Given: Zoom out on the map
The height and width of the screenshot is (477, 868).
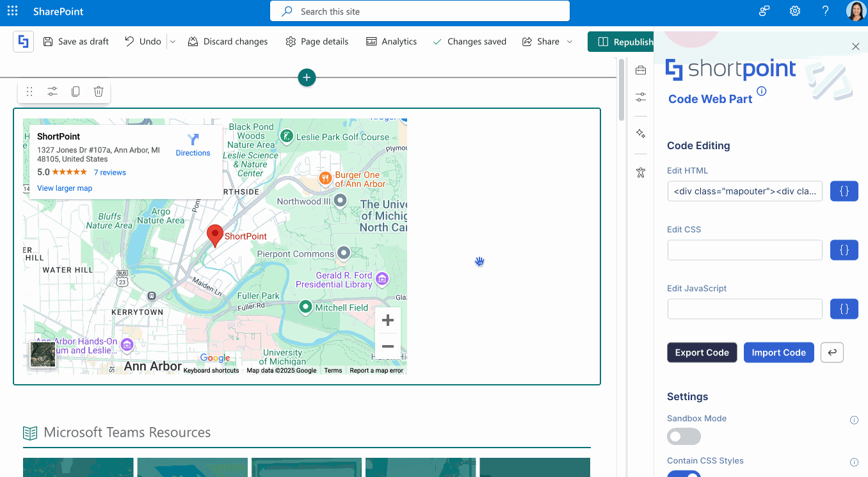Looking at the screenshot, I should (x=387, y=346).
